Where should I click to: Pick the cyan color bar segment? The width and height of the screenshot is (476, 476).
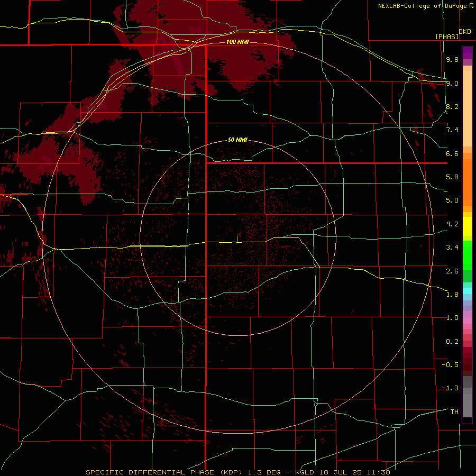pyautogui.click(x=467, y=291)
